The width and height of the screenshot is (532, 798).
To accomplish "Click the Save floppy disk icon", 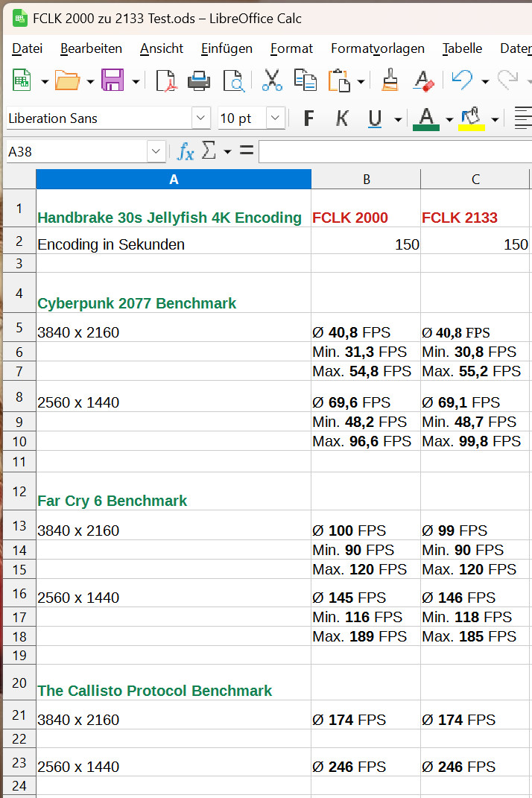I will (x=113, y=80).
